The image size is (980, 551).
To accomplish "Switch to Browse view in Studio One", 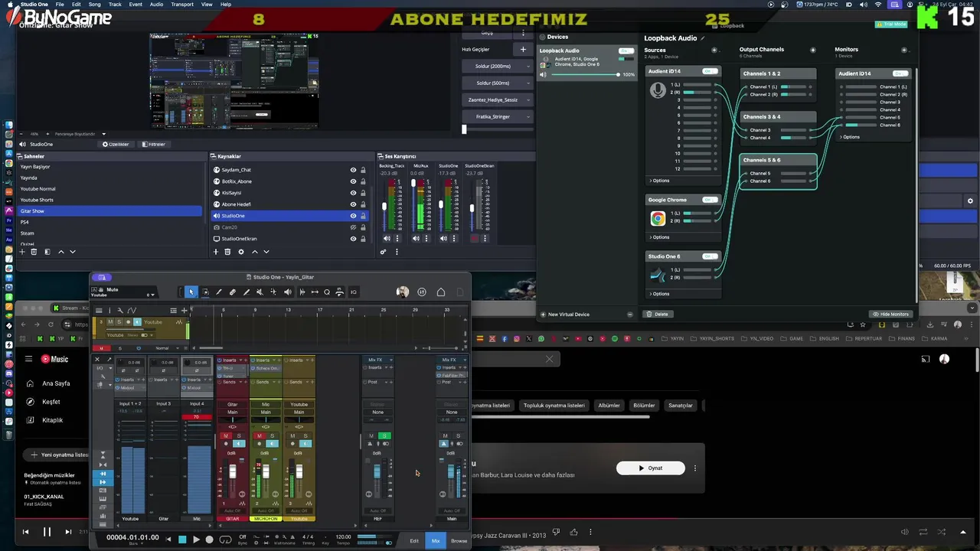I will pyautogui.click(x=459, y=541).
